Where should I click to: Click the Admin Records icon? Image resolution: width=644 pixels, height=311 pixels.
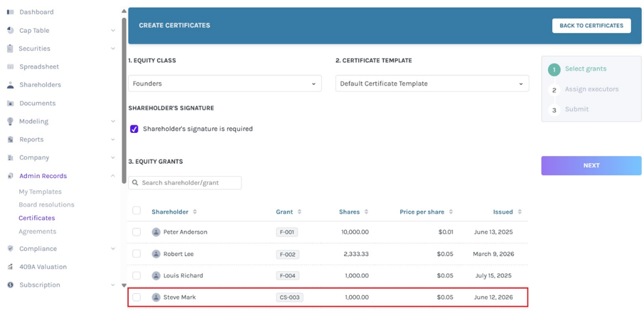(x=11, y=175)
